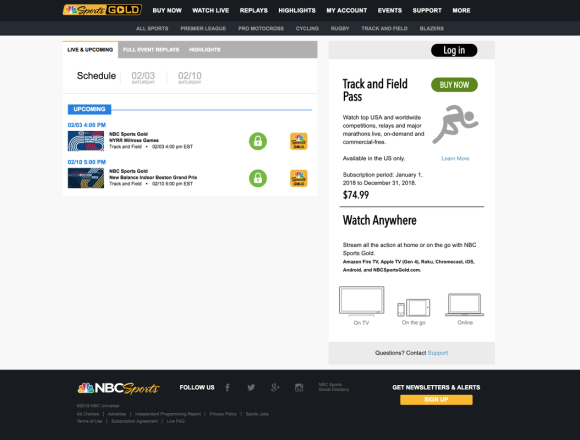Click the runner icon in pass panel

[455, 125]
